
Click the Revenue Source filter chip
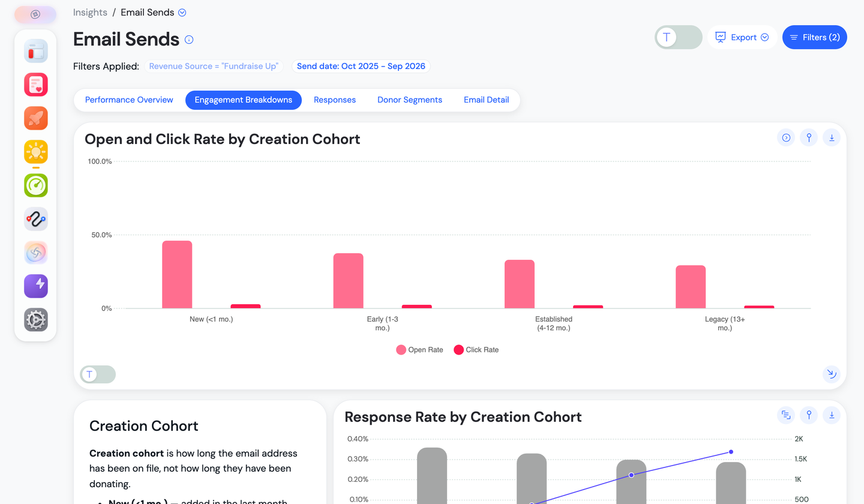point(214,66)
